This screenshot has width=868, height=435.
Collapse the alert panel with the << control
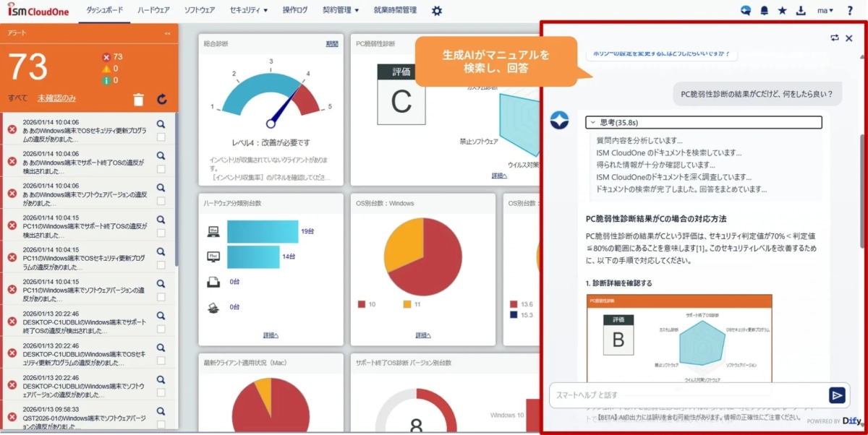169,33
